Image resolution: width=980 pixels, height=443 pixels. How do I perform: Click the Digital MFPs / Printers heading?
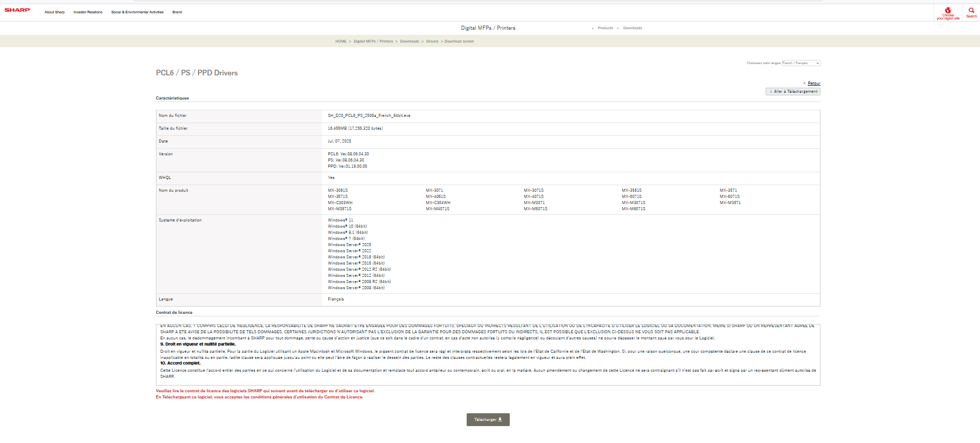point(488,28)
